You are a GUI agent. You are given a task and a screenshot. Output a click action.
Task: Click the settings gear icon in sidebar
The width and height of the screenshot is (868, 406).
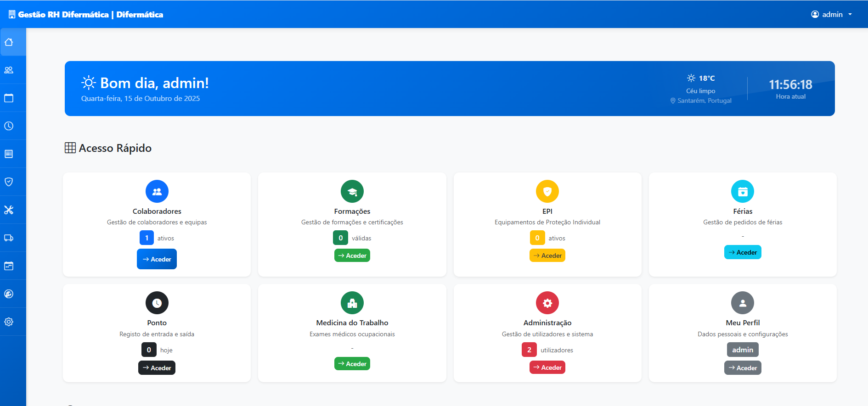(x=9, y=322)
